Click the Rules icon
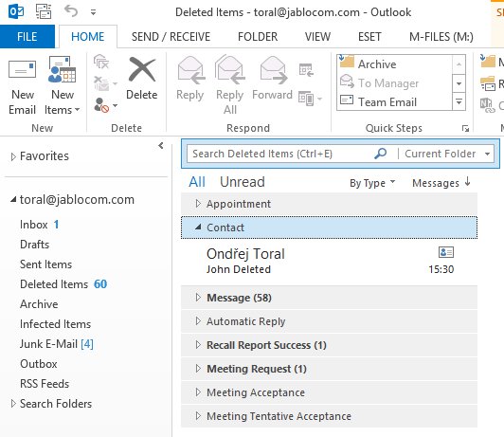The image size is (504, 437). point(487,83)
